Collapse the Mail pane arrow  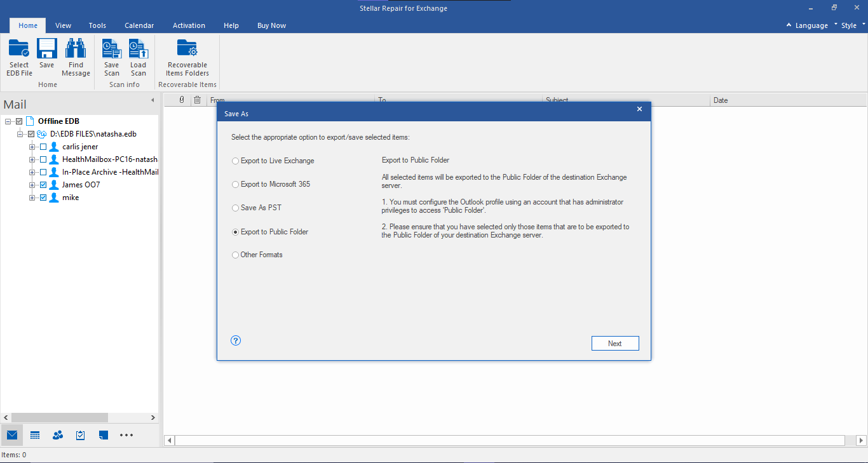153,100
